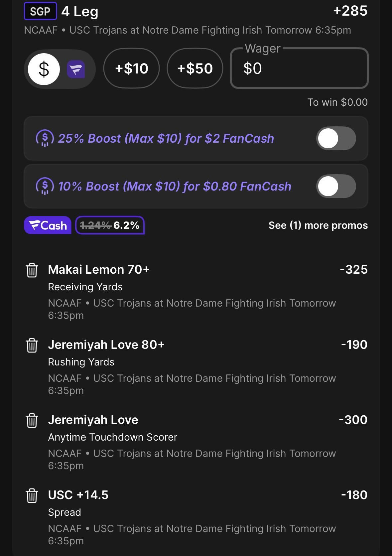Turn on 10% Boost for $0.80 FanCash
Image resolution: width=392 pixels, height=556 pixels.
[x=336, y=186]
